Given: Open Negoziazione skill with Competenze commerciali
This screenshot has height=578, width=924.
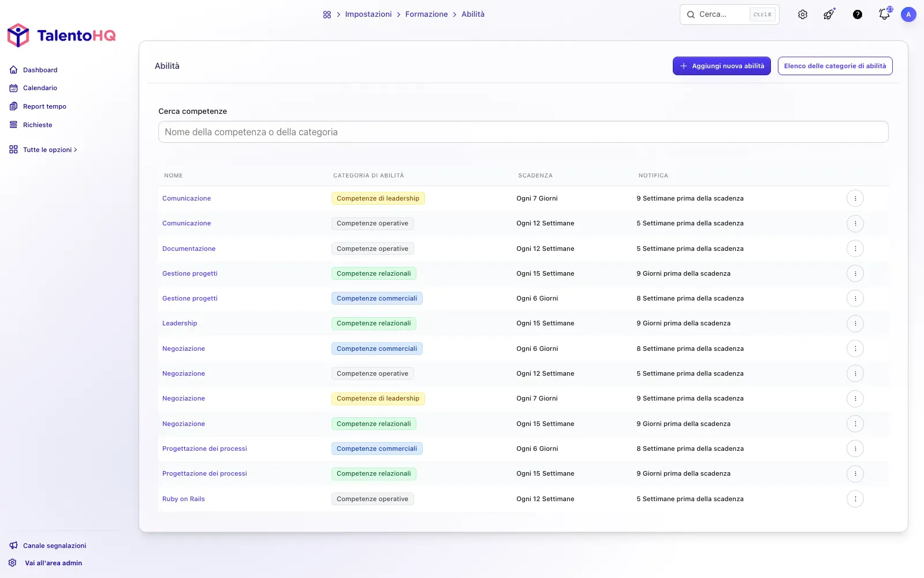Looking at the screenshot, I should tap(184, 349).
